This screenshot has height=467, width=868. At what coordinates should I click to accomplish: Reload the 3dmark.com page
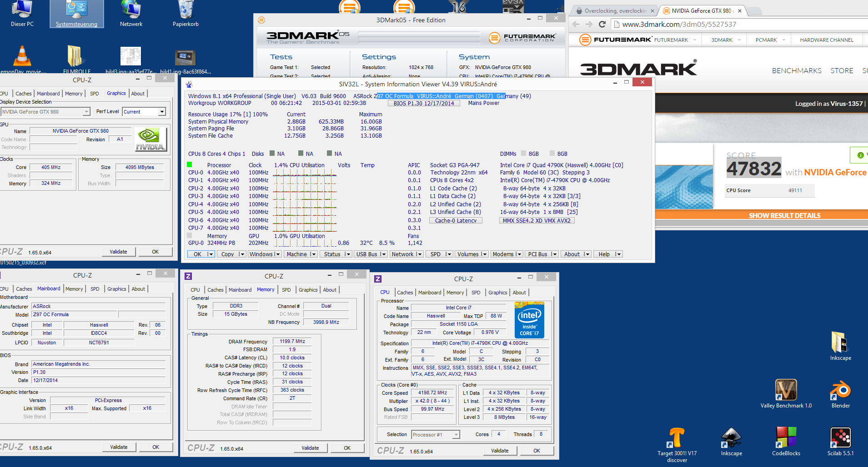[x=602, y=24]
